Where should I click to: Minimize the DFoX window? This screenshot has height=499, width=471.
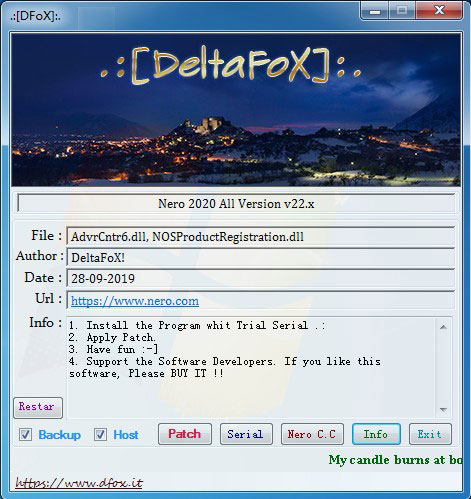point(375,11)
